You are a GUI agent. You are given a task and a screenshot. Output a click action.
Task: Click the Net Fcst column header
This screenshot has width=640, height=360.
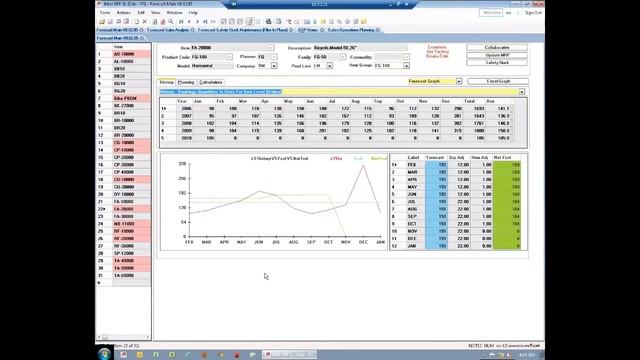pos(506,158)
